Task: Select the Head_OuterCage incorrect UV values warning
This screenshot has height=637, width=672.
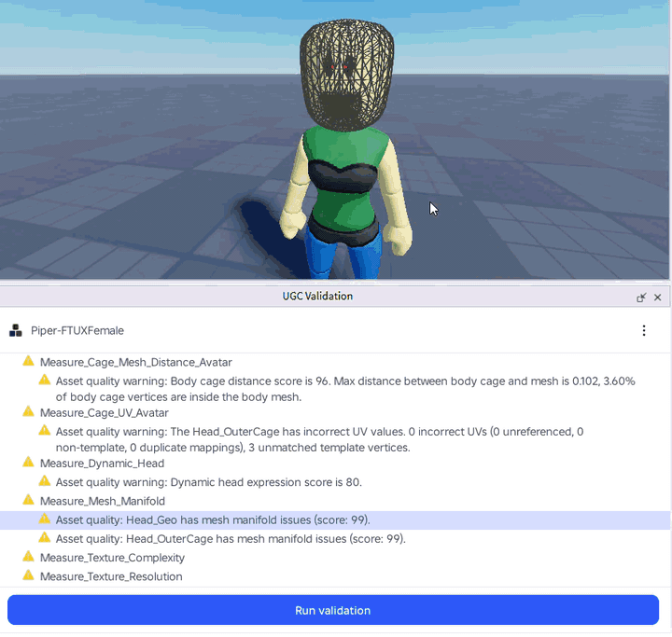Action: (335, 439)
